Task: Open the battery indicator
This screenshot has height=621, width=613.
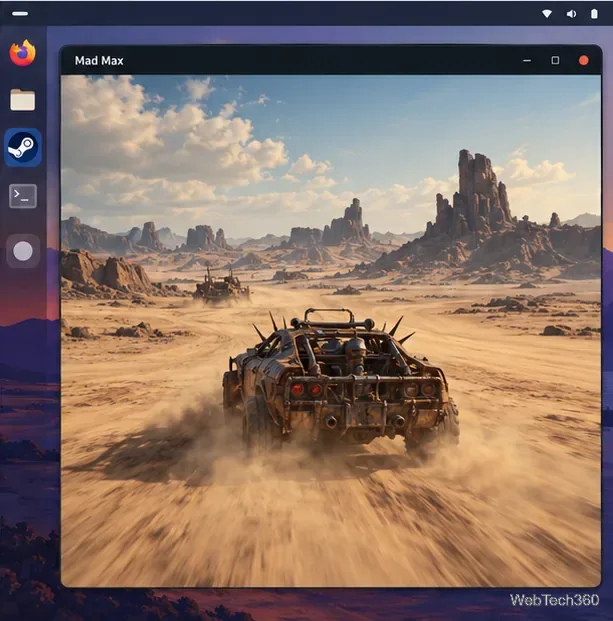Action: [594, 14]
